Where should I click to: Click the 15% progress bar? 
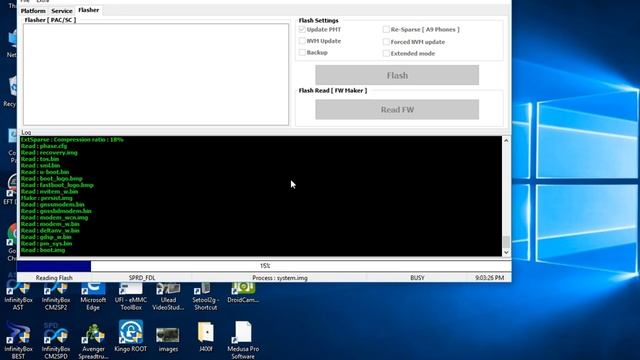[264, 266]
